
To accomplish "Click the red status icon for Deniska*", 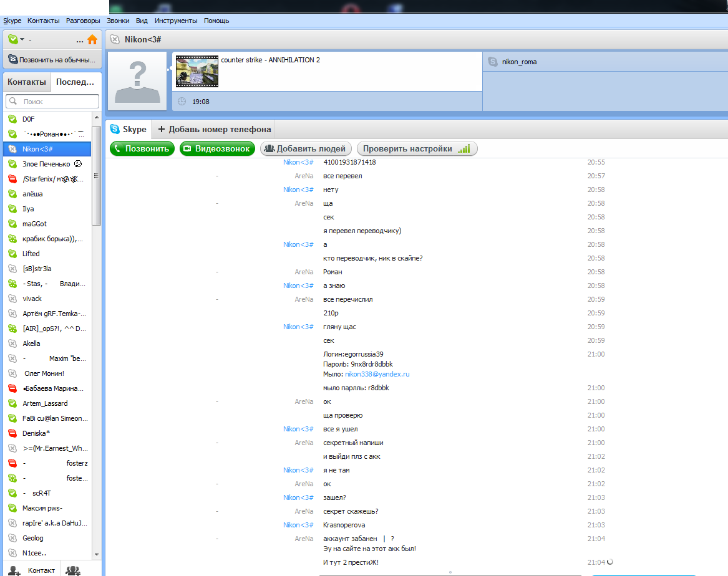I will click(12, 433).
